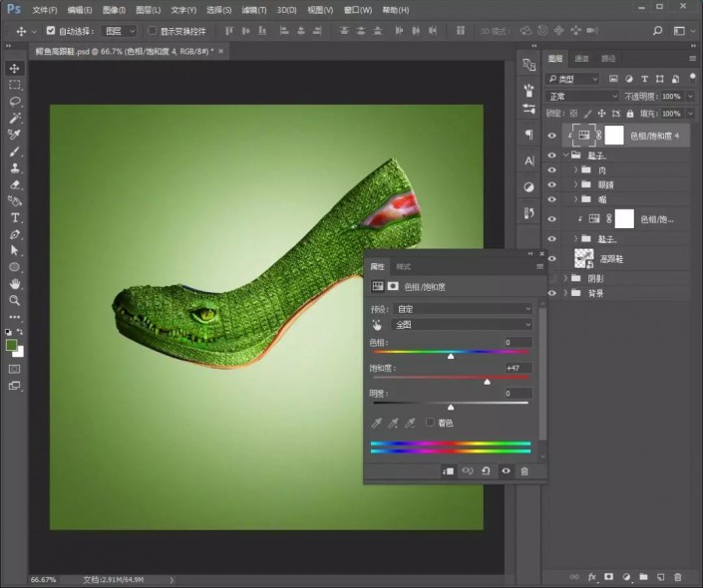The height and width of the screenshot is (588, 703).
Task: Create a new group folder icon
Action: pos(643,577)
